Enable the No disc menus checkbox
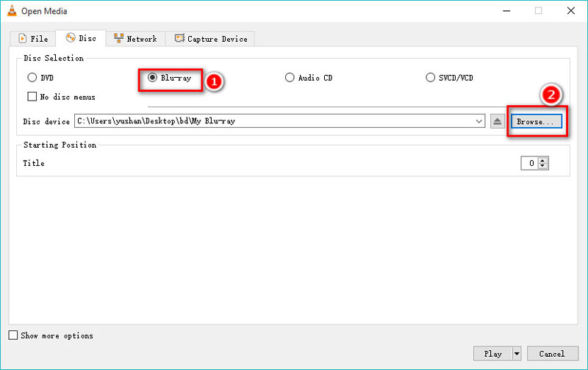The image size is (588, 370). click(x=32, y=97)
